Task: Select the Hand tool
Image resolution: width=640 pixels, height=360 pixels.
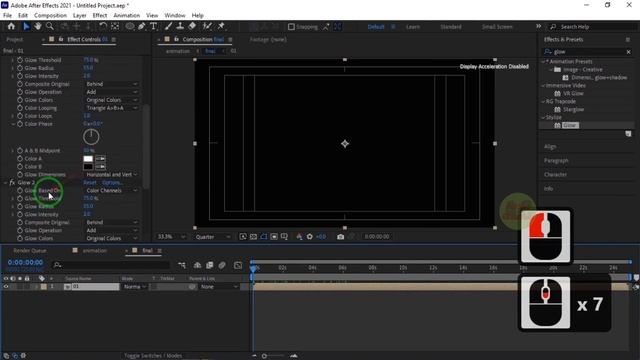Action: (38, 27)
